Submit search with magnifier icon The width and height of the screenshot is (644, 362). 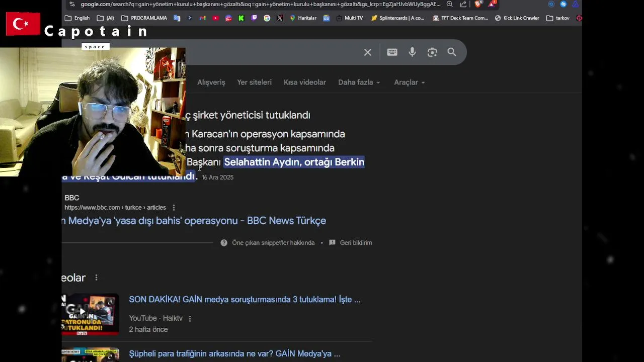click(452, 52)
